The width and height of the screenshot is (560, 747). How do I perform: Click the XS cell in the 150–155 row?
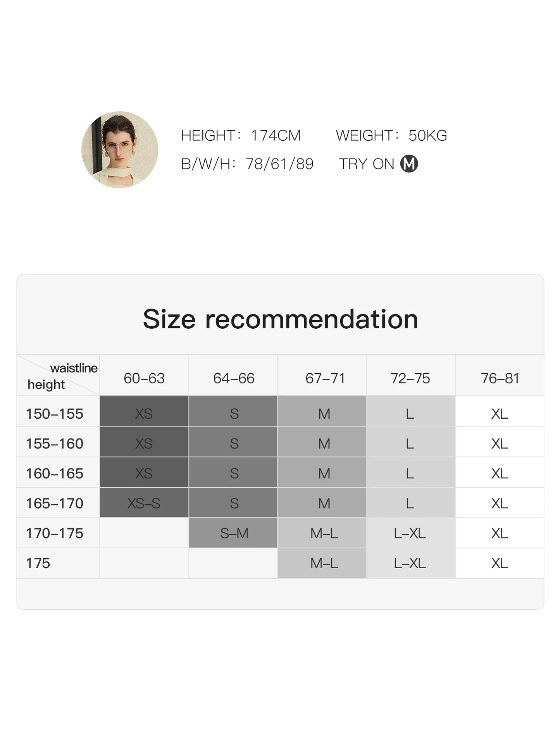[x=144, y=414]
